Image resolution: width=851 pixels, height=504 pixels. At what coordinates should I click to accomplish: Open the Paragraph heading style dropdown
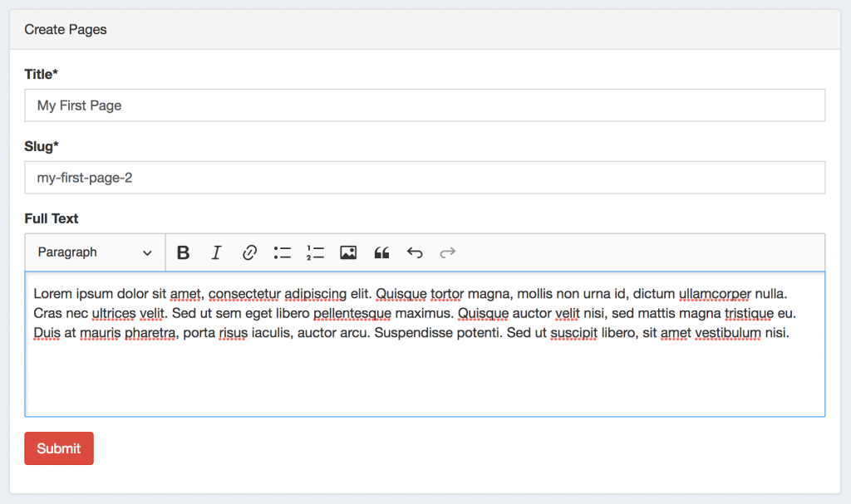tap(95, 252)
